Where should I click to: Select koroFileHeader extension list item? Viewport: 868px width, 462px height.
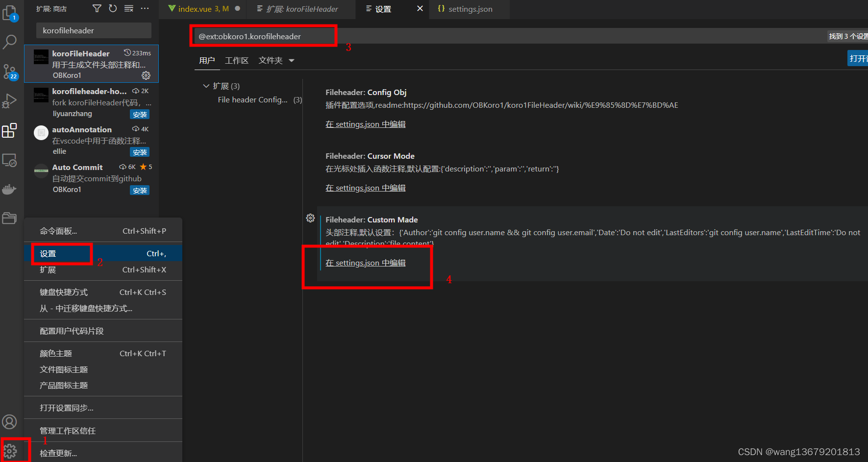coord(92,64)
